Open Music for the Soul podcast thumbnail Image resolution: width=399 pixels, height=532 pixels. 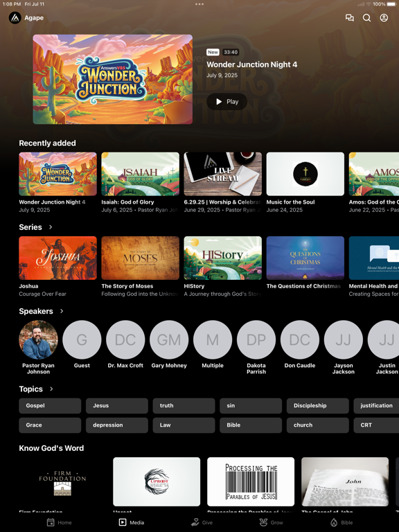305,174
